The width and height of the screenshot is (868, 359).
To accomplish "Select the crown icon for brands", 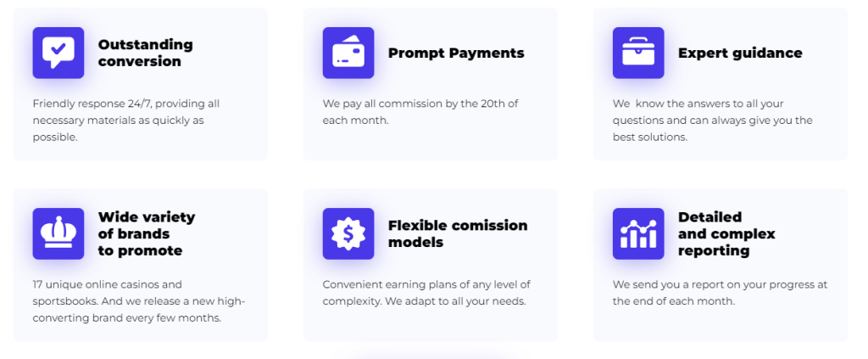I will point(58,233).
